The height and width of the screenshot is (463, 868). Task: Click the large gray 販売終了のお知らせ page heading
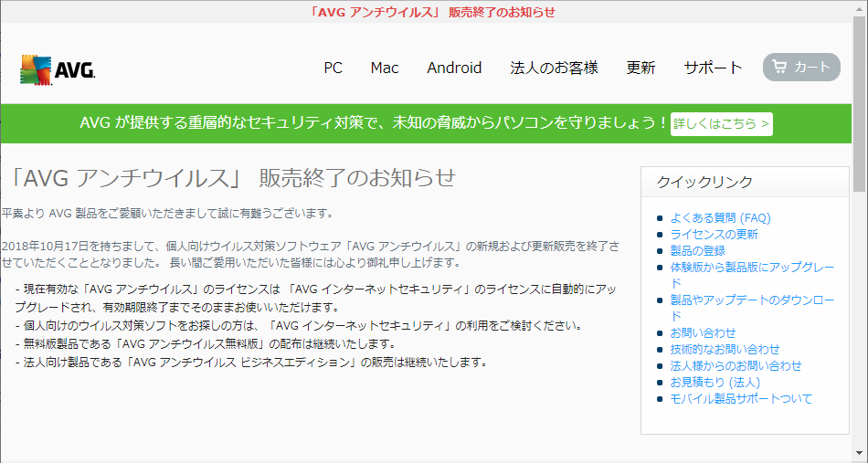pos(232,178)
